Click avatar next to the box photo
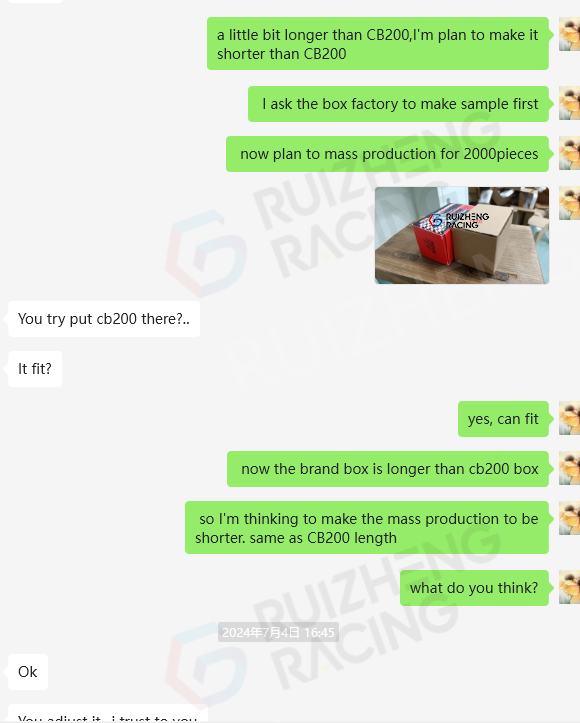The width and height of the screenshot is (580, 723). (x=569, y=203)
